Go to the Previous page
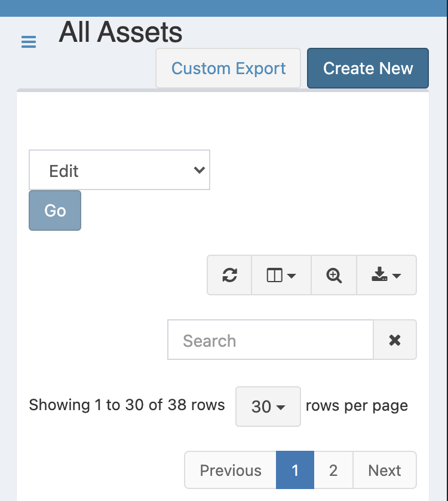This screenshot has height=501, width=448. click(x=231, y=470)
